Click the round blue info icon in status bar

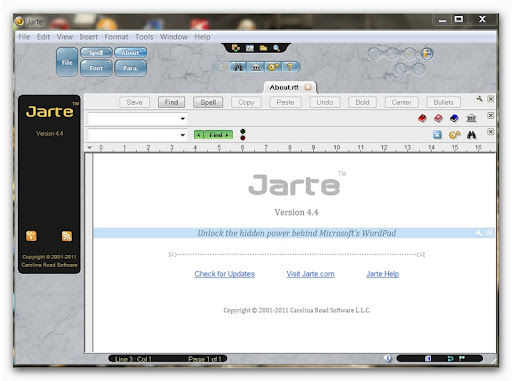[388, 358]
